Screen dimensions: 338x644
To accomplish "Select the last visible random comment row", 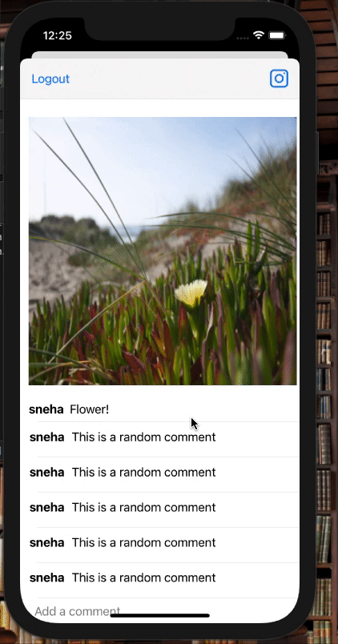I will [159, 581].
